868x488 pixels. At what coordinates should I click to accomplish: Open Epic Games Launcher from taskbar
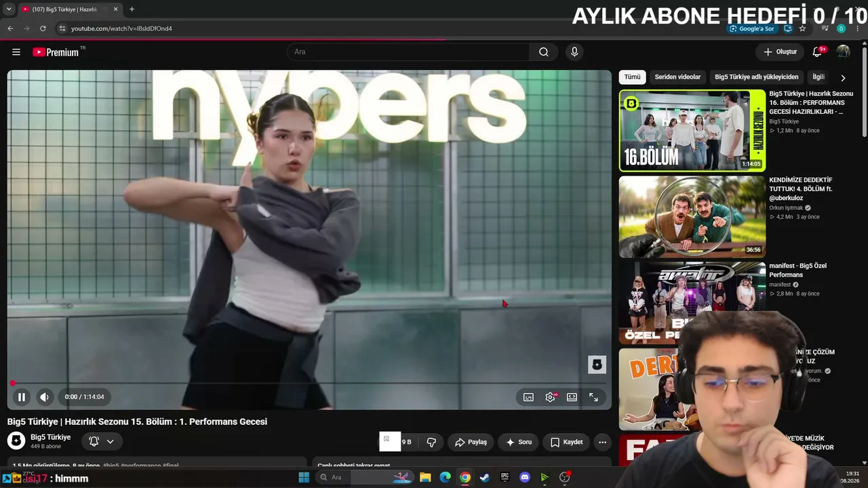tap(505, 478)
